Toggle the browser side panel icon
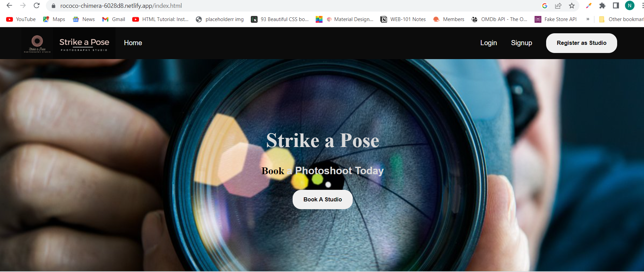The height and width of the screenshot is (272, 644). click(616, 6)
